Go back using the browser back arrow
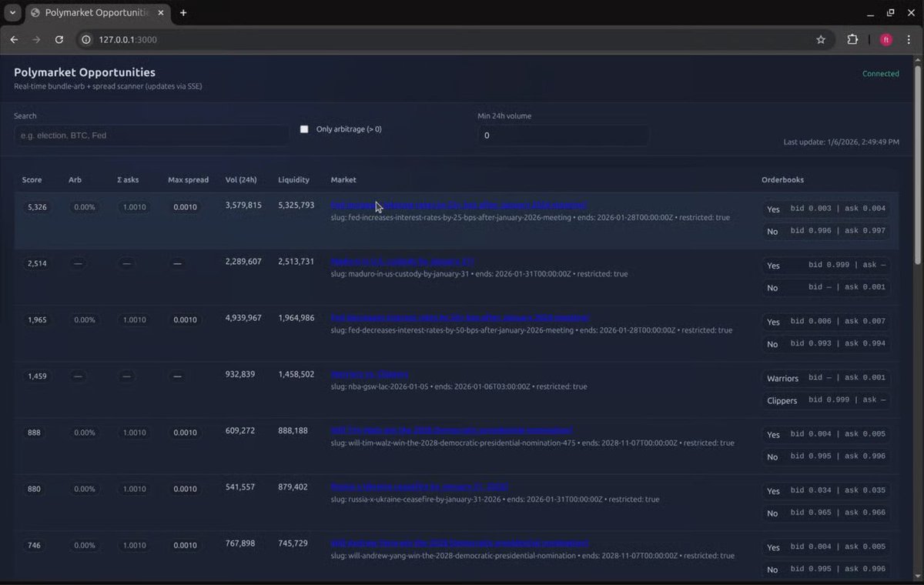 [x=14, y=39]
